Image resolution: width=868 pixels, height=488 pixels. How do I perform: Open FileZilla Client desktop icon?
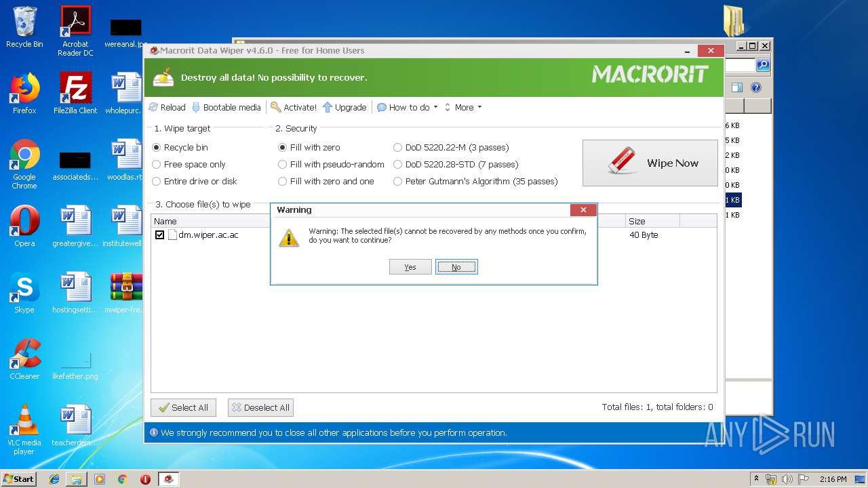pyautogui.click(x=75, y=94)
